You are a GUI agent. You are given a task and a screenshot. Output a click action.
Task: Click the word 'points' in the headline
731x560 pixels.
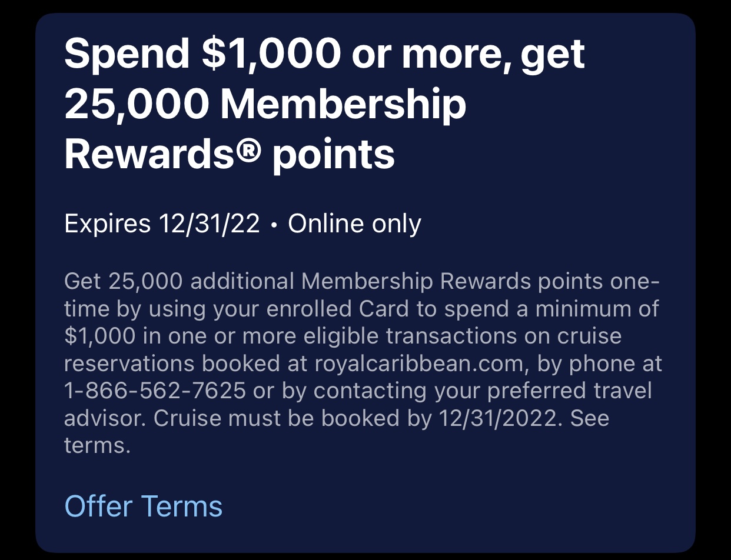pos(334,155)
